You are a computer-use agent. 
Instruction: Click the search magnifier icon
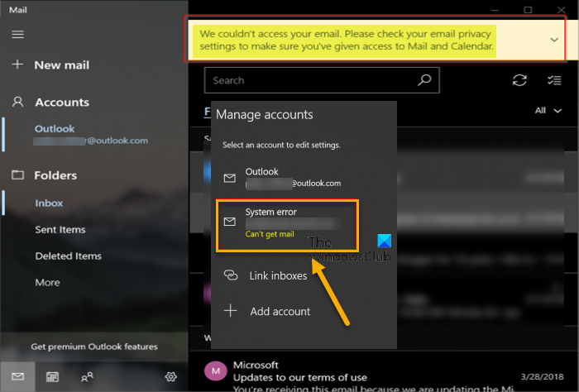click(x=424, y=79)
